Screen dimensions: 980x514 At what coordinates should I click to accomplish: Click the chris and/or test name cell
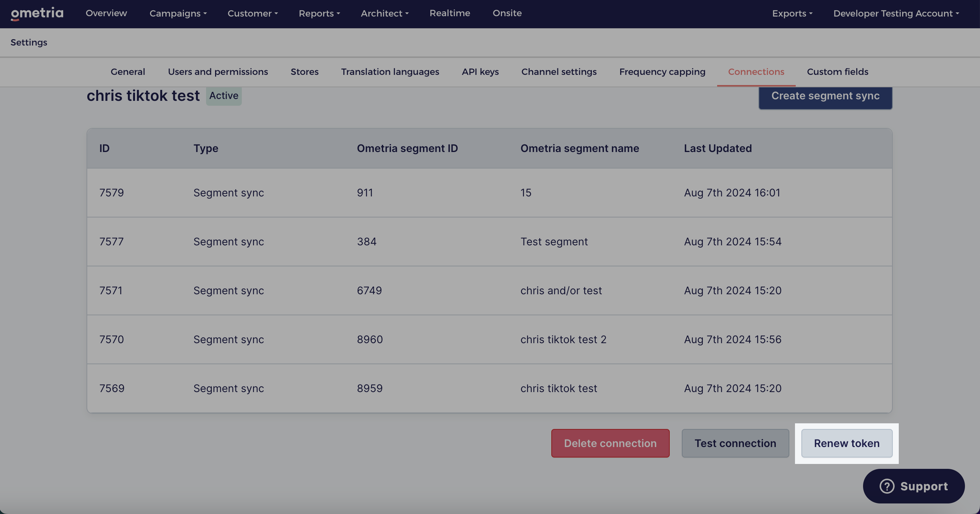click(x=561, y=290)
